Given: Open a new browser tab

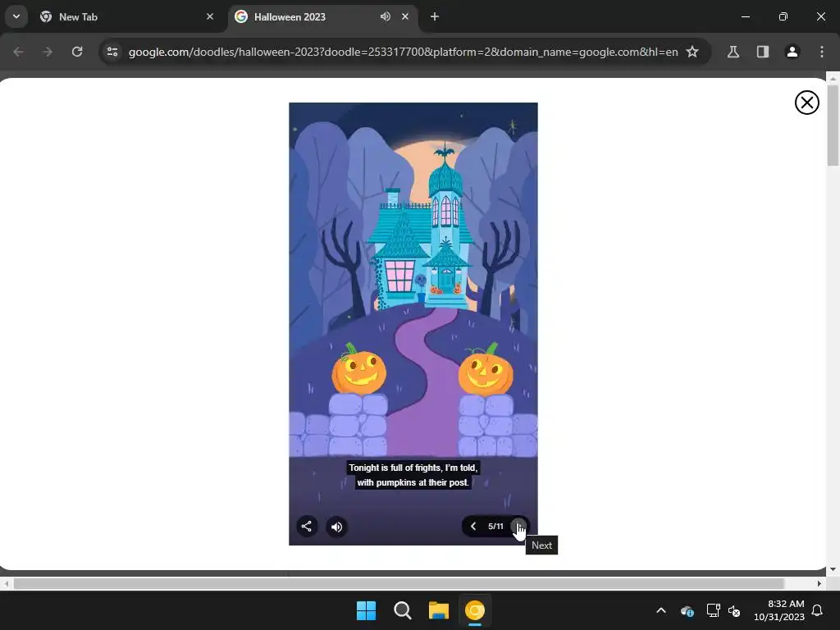Looking at the screenshot, I should tap(435, 16).
